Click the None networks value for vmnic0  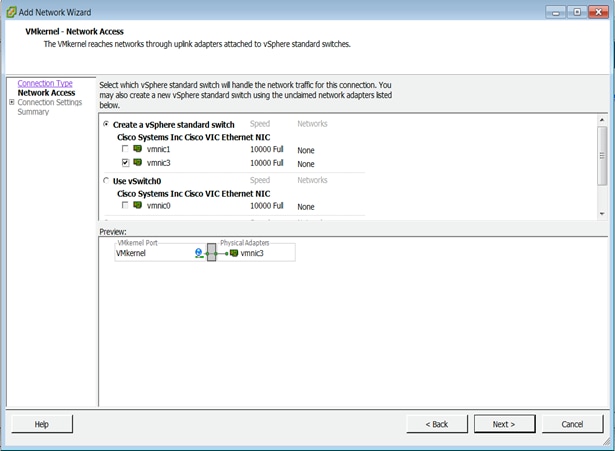tap(306, 207)
